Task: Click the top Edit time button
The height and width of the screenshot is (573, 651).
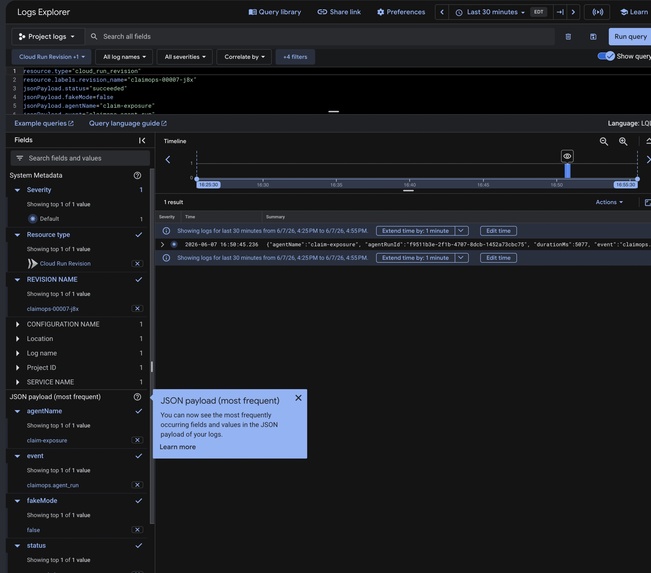Action: pos(498,231)
